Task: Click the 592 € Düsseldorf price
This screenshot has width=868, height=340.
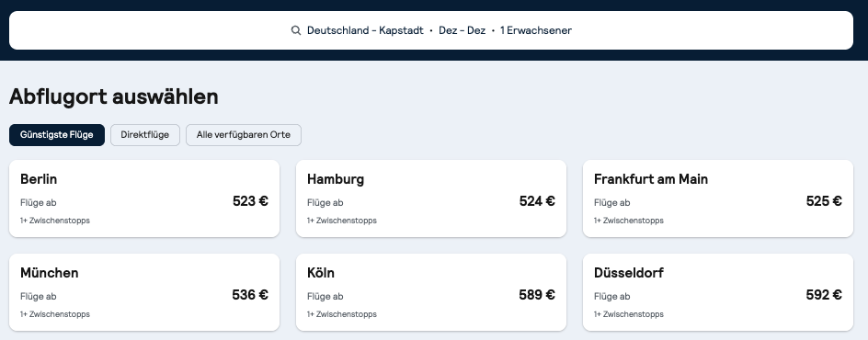Action: tap(824, 295)
